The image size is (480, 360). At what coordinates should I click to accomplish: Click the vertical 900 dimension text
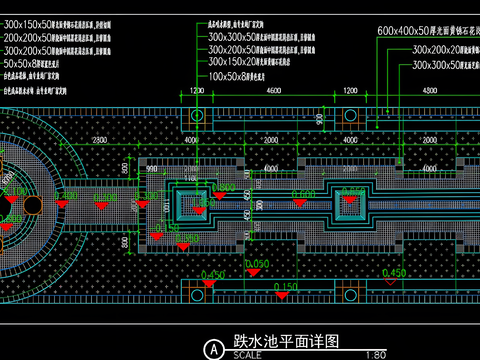click(319, 119)
